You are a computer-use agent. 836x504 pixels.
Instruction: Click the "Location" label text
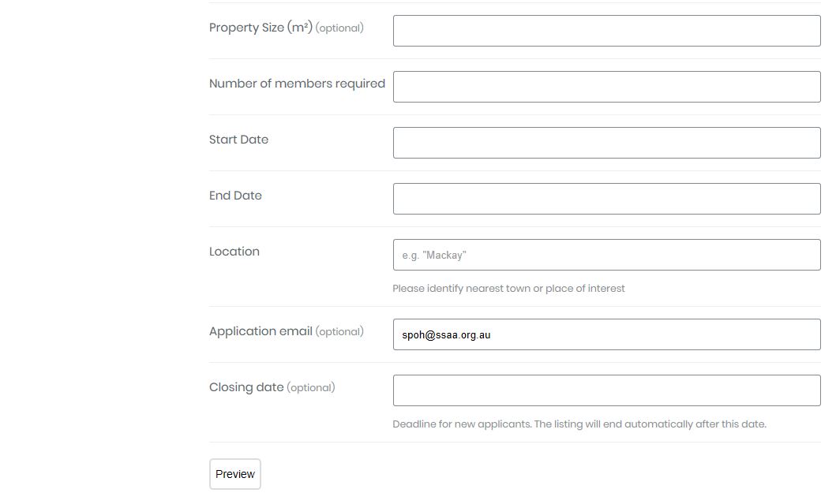point(234,252)
